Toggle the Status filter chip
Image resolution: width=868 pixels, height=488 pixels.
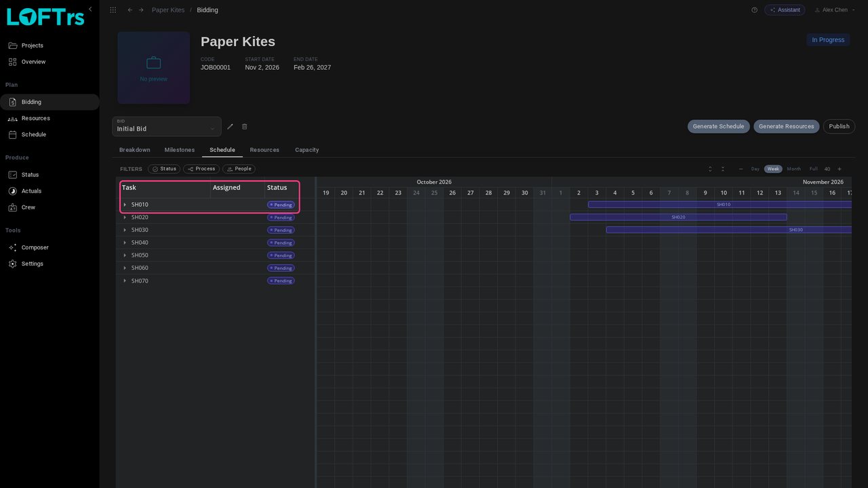click(164, 169)
